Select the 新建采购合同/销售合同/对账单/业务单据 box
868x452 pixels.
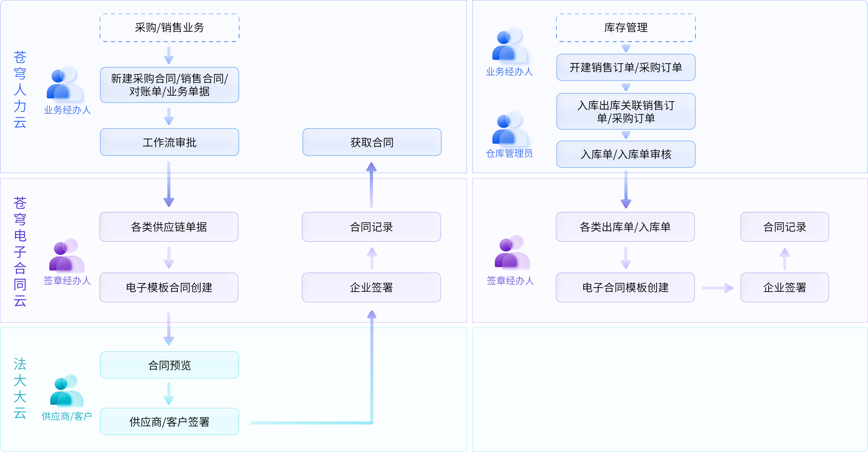click(x=170, y=85)
